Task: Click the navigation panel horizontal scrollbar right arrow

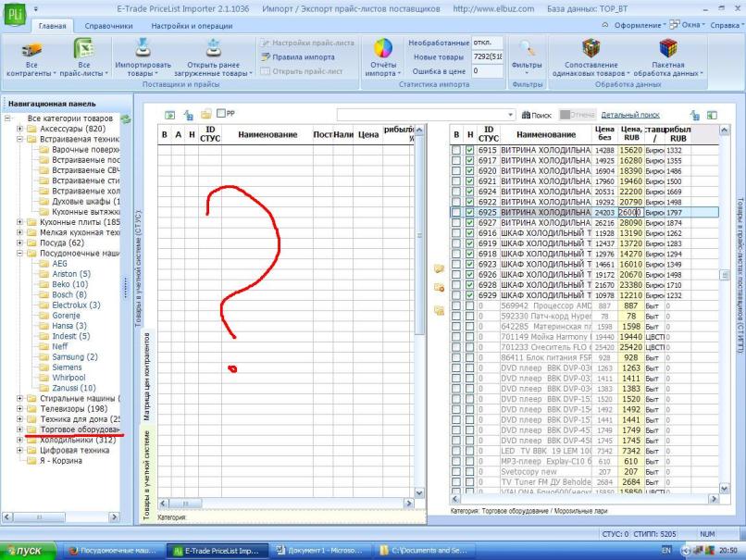Action: tap(114, 516)
